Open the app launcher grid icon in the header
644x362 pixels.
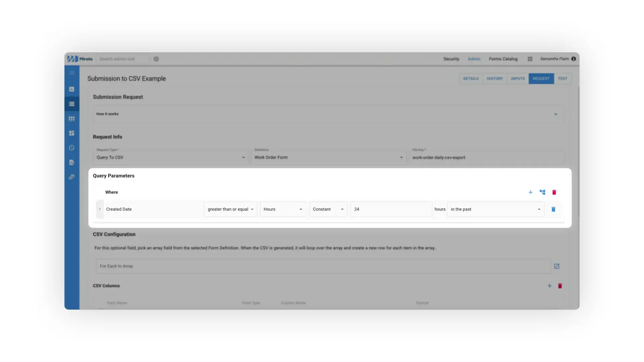pyautogui.click(x=530, y=59)
